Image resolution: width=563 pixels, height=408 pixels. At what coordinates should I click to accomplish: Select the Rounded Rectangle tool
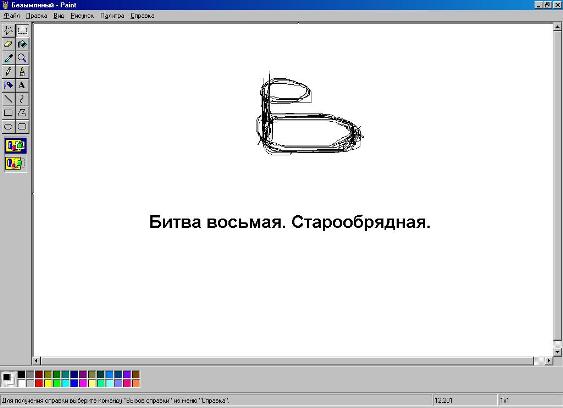(22, 126)
